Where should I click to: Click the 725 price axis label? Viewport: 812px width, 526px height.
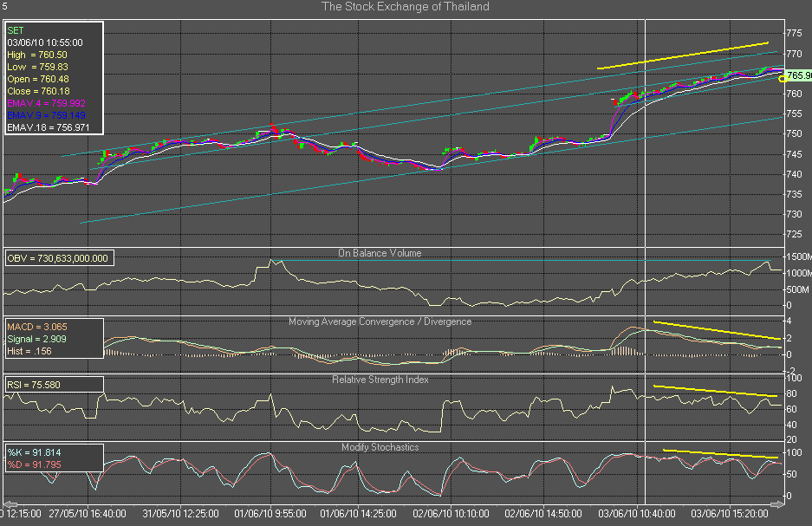point(794,234)
